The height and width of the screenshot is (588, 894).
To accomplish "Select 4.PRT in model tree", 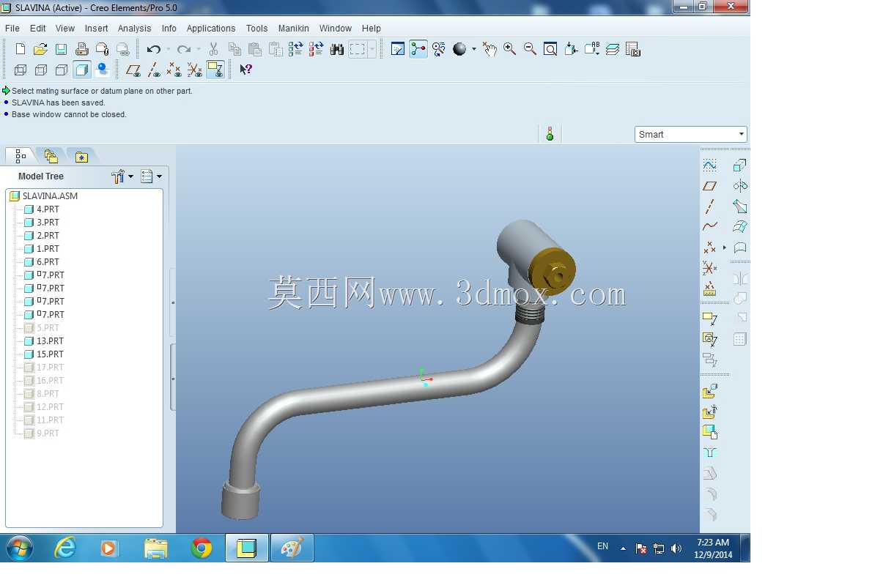I will tap(48, 209).
